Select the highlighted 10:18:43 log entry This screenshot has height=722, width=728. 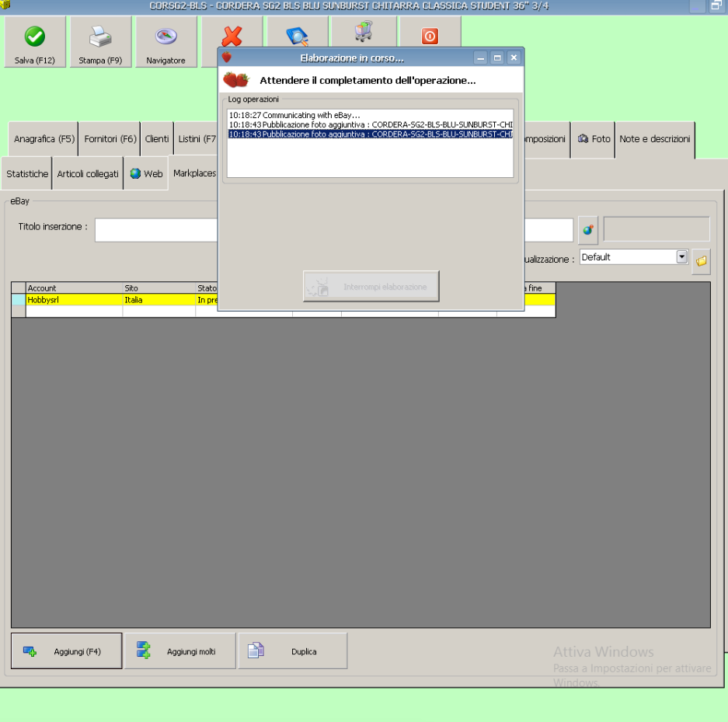tap(370, 134)
